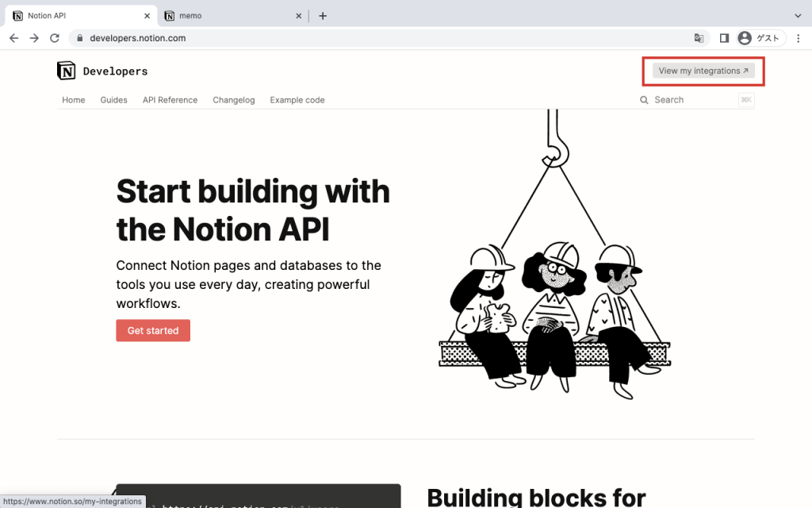Viewport: 812px width, 508px height.
Task: Click the site lock icon
Action: click(79, 38)
